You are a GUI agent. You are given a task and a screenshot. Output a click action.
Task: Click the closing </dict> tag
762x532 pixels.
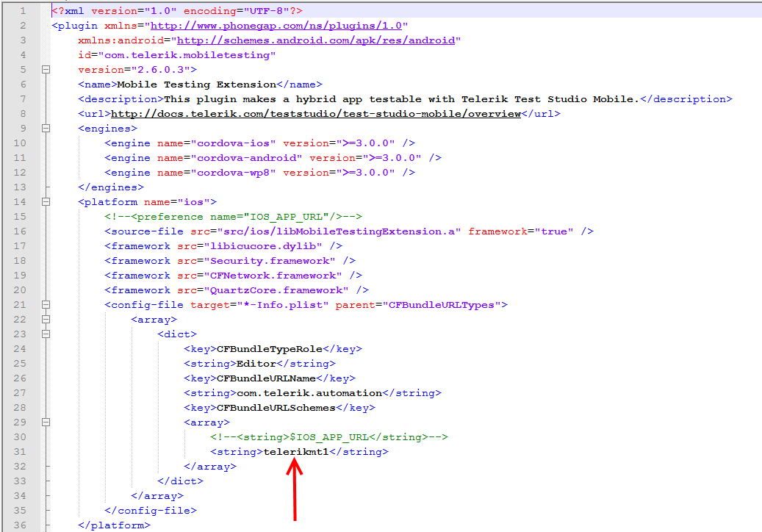pos(180,481)
